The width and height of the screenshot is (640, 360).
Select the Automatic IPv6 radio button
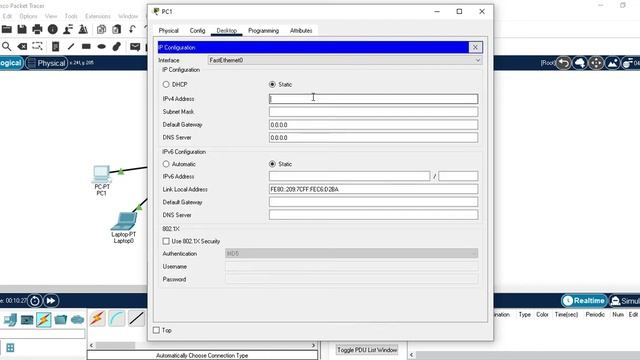pyautogui.click(x=166, y=164)
